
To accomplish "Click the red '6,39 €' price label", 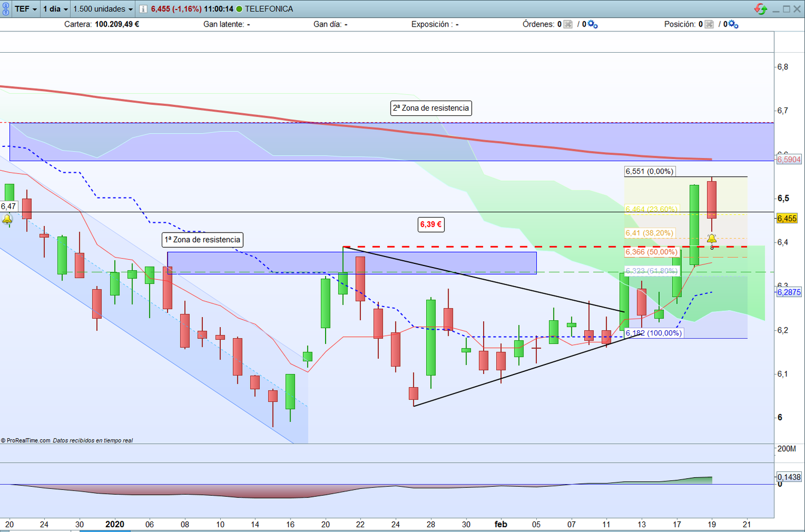I will (x=431, y=225).
